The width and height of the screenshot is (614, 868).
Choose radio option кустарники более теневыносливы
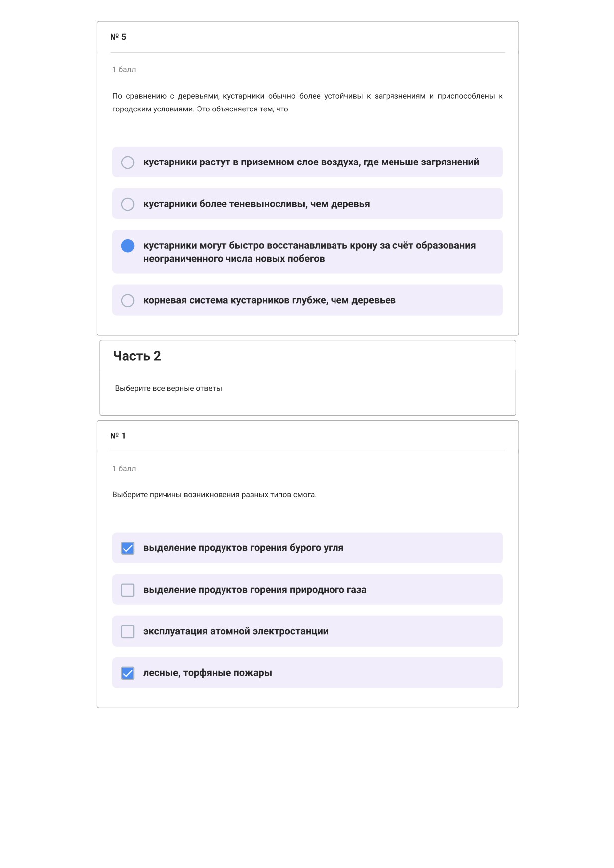coord(128,204)
